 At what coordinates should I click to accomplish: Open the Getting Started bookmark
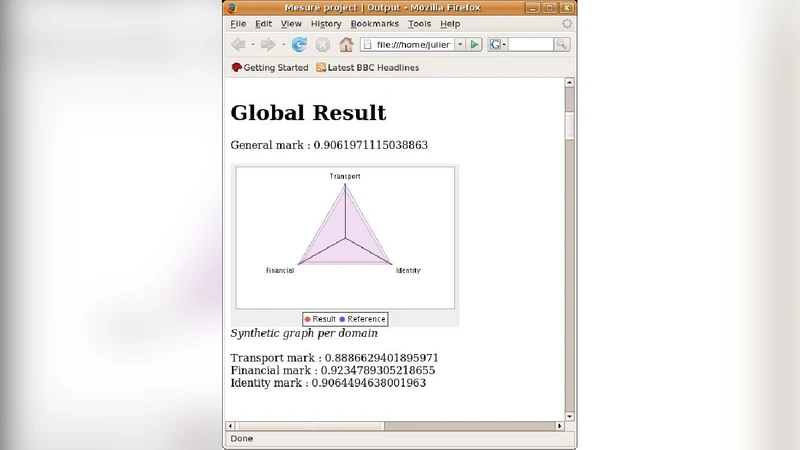tap(269, 68)
